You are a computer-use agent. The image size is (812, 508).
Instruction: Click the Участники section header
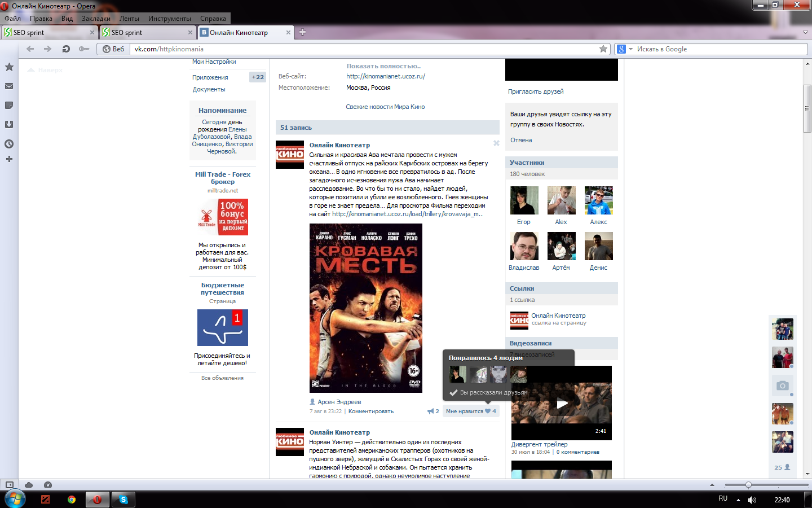(x=562, y=163)
